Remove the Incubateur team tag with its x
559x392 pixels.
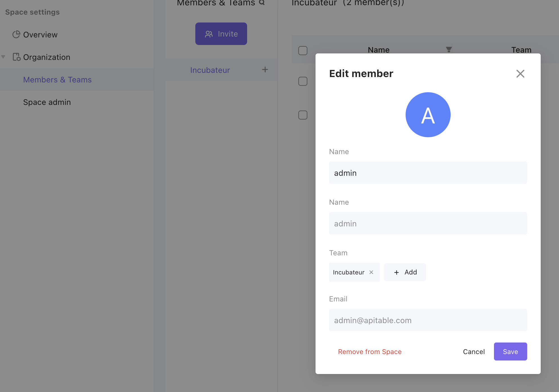click(371, 272)
